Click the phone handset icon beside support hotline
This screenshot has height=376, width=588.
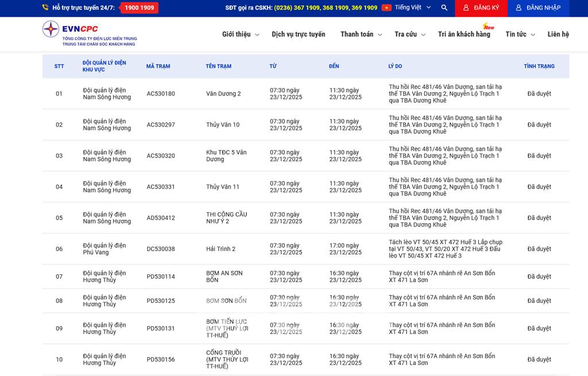45,8
